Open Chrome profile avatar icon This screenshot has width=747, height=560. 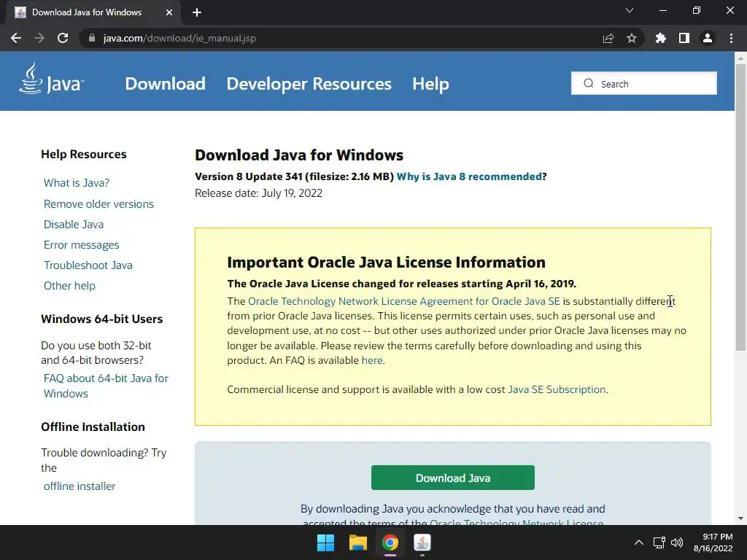coord(708,38)
